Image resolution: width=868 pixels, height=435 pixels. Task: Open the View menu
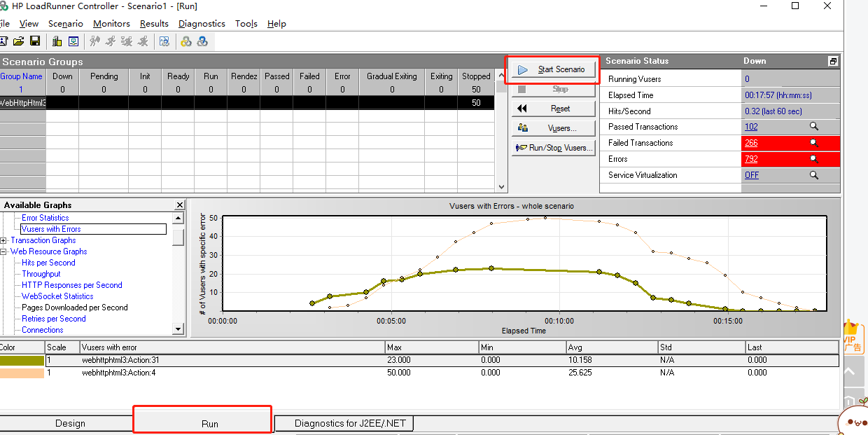29,23
